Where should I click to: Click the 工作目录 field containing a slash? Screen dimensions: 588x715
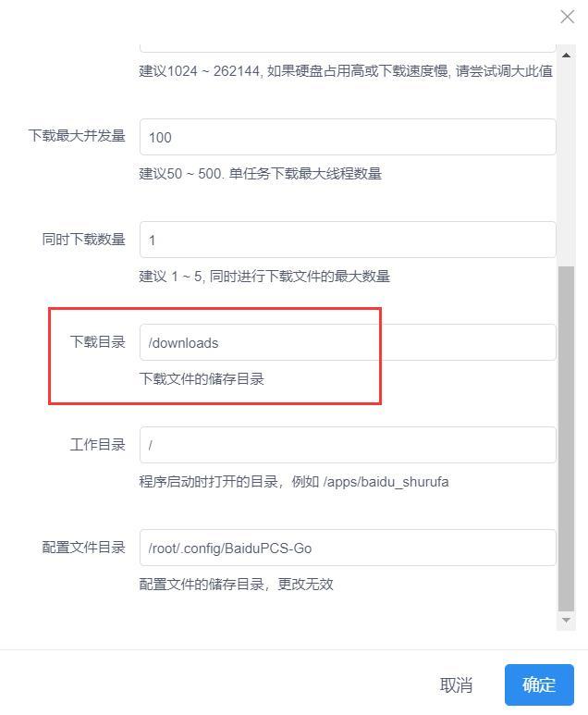coord(348,445)
